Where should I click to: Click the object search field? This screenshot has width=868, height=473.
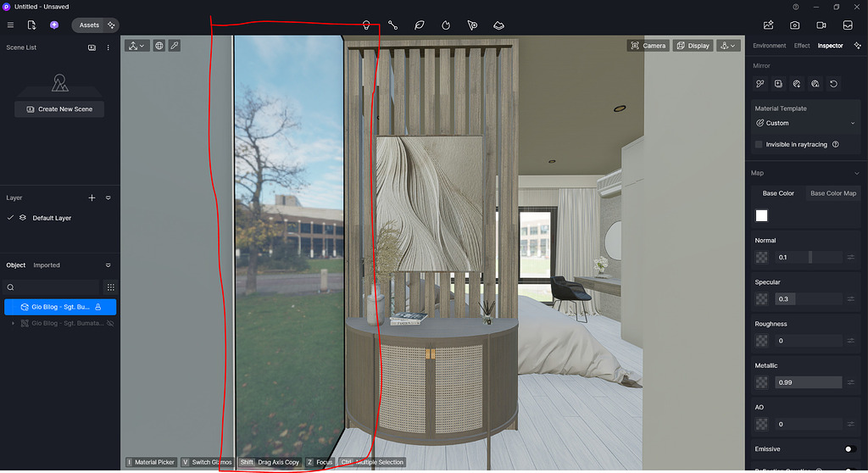pos(52,287)
